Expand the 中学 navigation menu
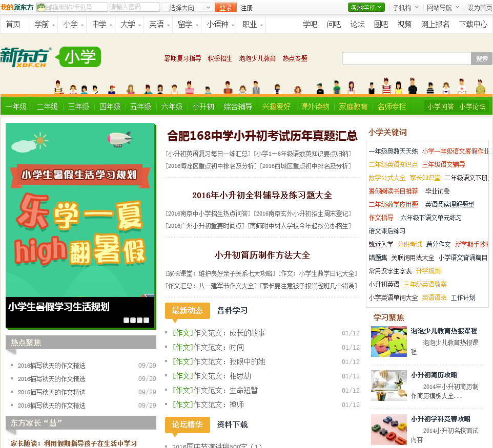This screenshot has width=493, height=448. [102, 24]
